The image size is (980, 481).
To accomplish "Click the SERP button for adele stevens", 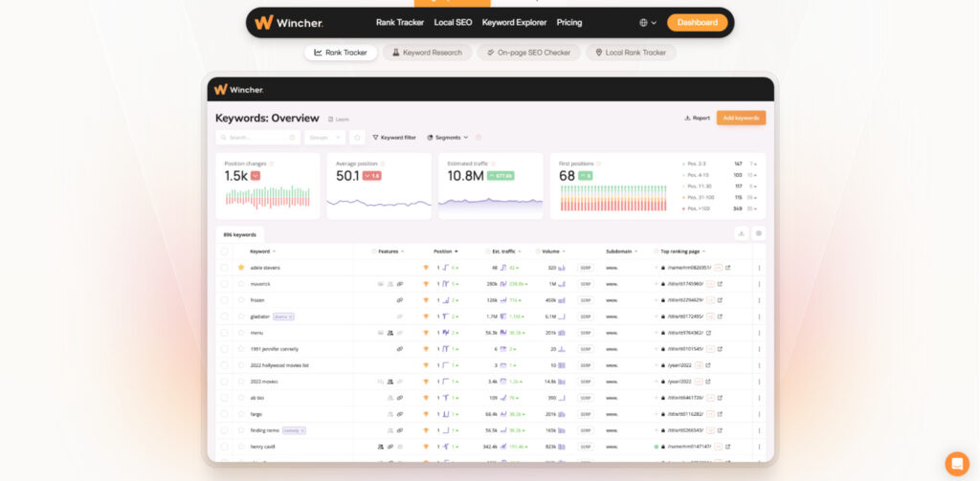I will pos(586,268).
